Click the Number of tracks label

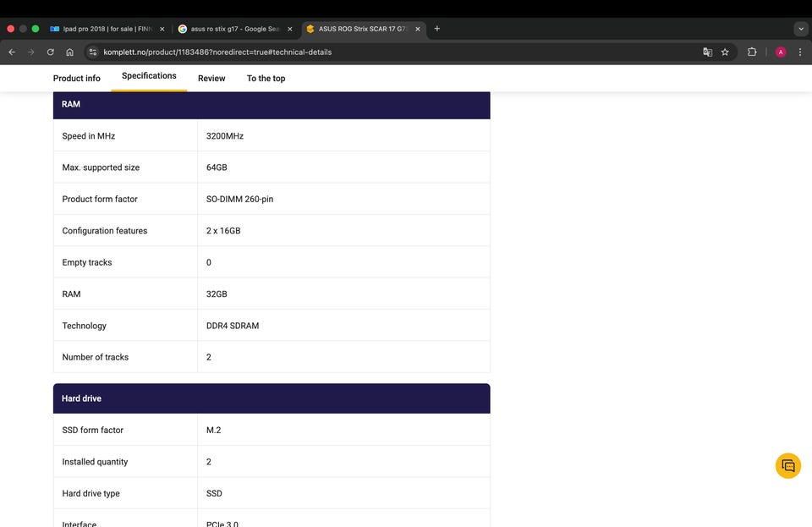(96, 357)
